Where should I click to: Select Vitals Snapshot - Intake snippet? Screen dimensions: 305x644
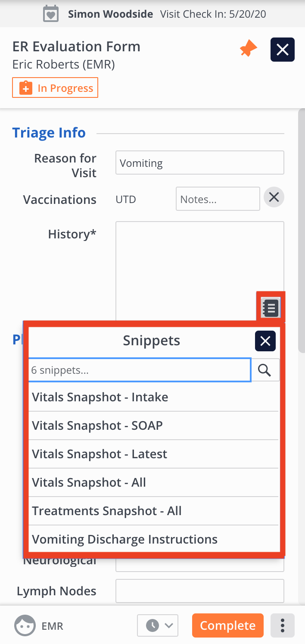point(100,397)
